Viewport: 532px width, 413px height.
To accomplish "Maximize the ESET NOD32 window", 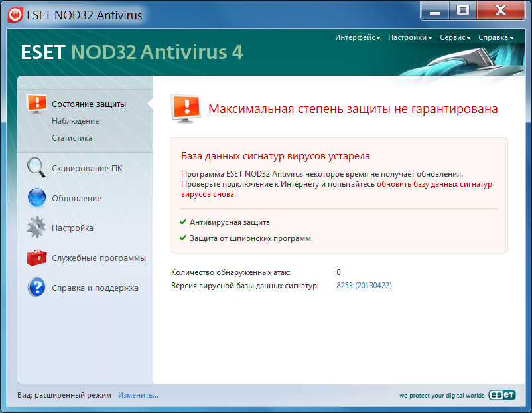I will click(x=463, y=11).
